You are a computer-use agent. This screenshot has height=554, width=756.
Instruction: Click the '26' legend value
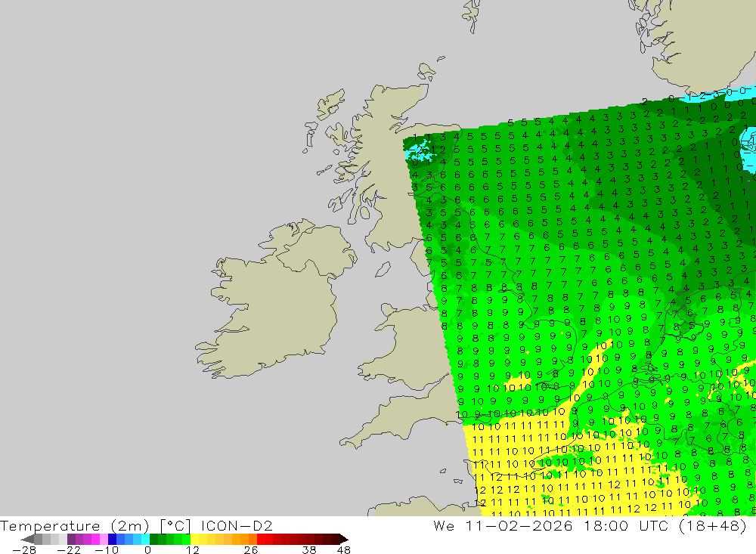251,549
